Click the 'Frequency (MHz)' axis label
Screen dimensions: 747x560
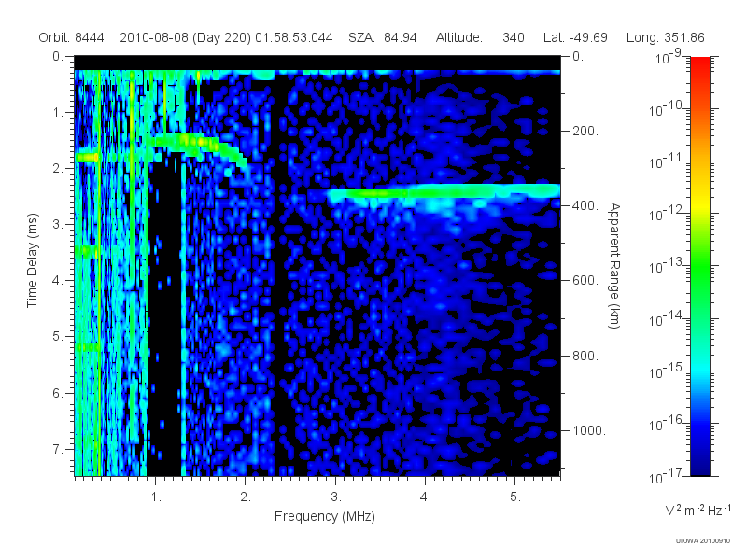tap(325, 516)
